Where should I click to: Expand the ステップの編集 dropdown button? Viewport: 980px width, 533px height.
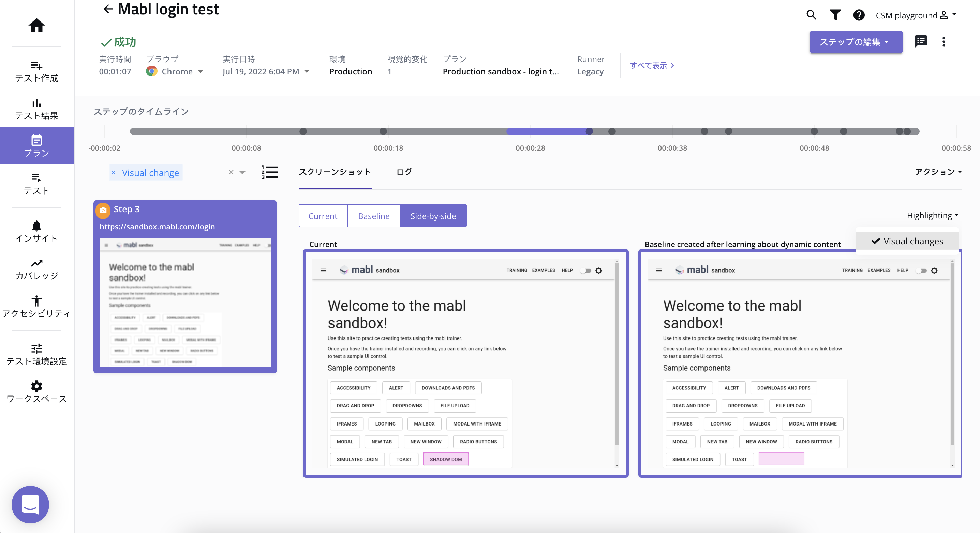pos(856,42)
